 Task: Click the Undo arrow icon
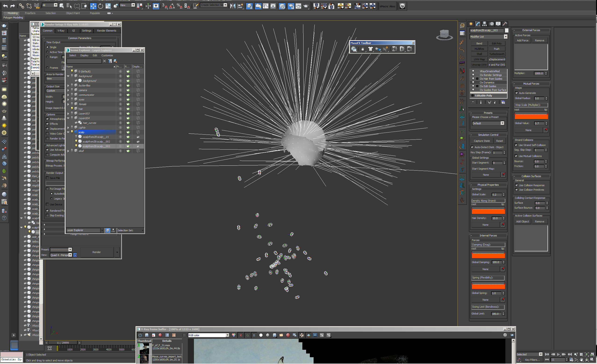[x=5, y=6]
